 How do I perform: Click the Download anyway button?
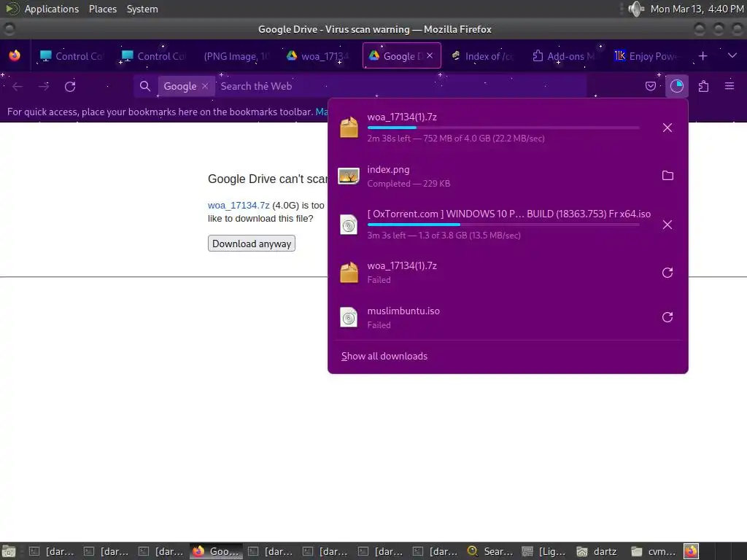pos(252,244)
